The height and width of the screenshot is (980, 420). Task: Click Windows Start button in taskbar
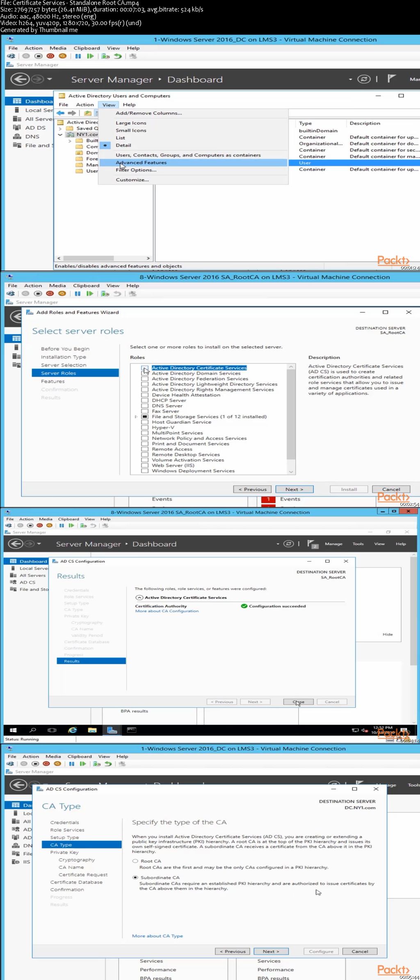(x=13, y=730)
